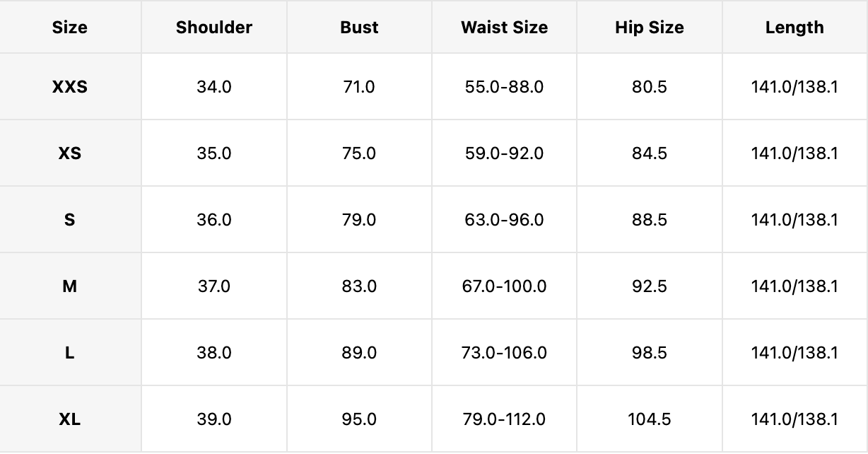Select the S size row label
This screenshot has height=454, width=868.
70,220
